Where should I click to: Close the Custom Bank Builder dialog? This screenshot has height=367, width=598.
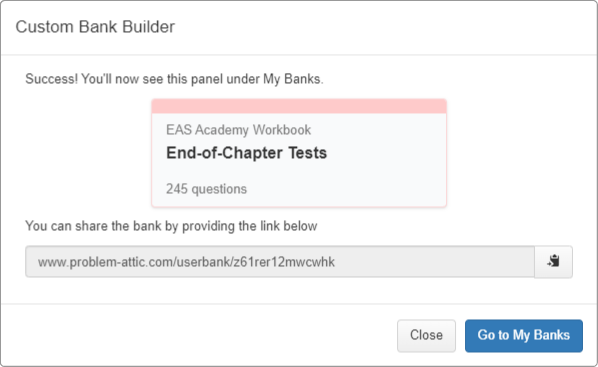[x=426, y=335]
